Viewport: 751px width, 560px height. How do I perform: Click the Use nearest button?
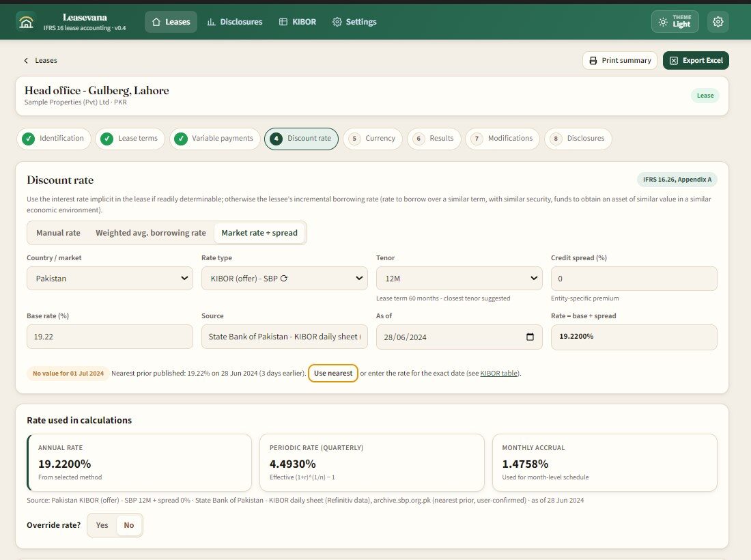[x=333, y=373]
